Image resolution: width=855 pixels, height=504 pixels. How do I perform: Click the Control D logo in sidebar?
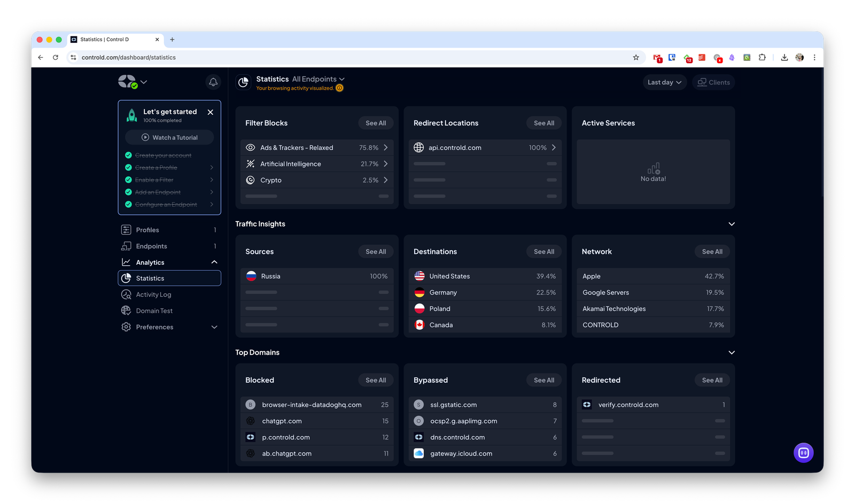(x=127, y=82)
